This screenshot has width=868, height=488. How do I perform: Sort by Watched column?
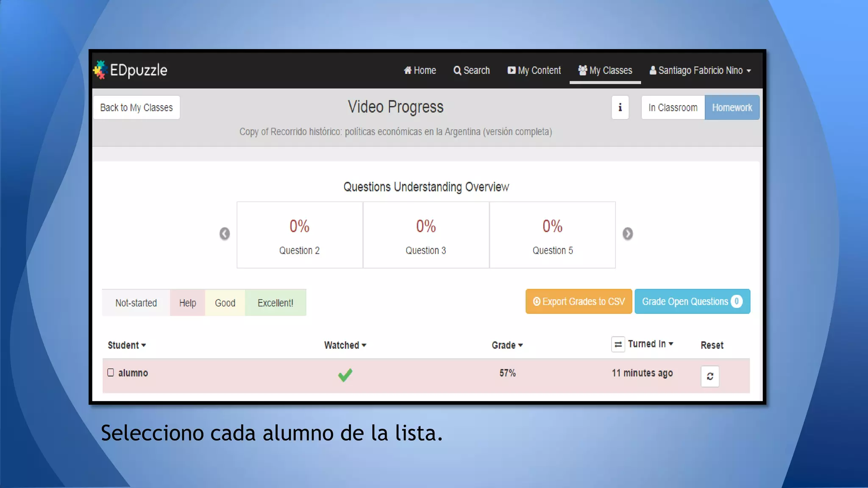(x=345, y=345)
